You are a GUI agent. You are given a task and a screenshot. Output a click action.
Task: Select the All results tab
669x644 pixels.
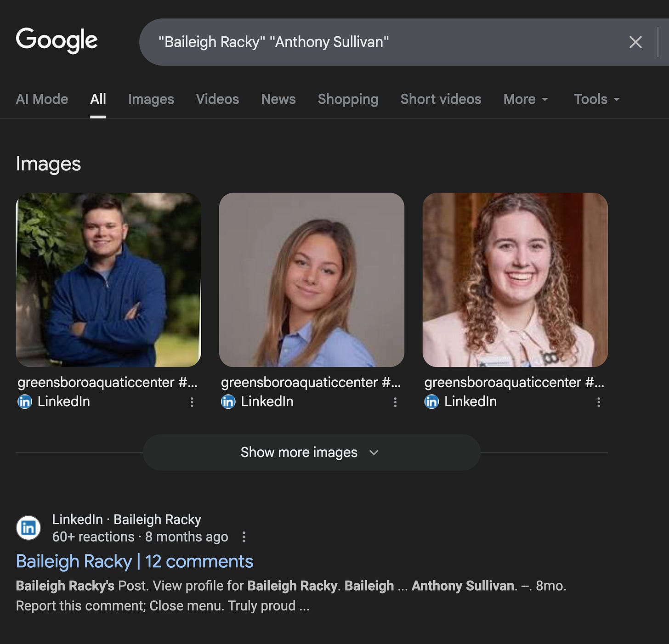[98, 99]
